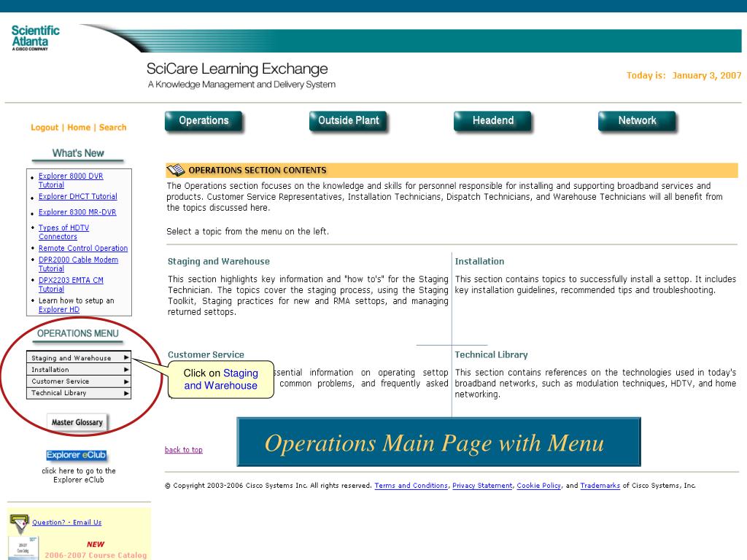Open Explorer DHCT Tutorial link
The image size is (747, 560).
(x=77, y=196)
